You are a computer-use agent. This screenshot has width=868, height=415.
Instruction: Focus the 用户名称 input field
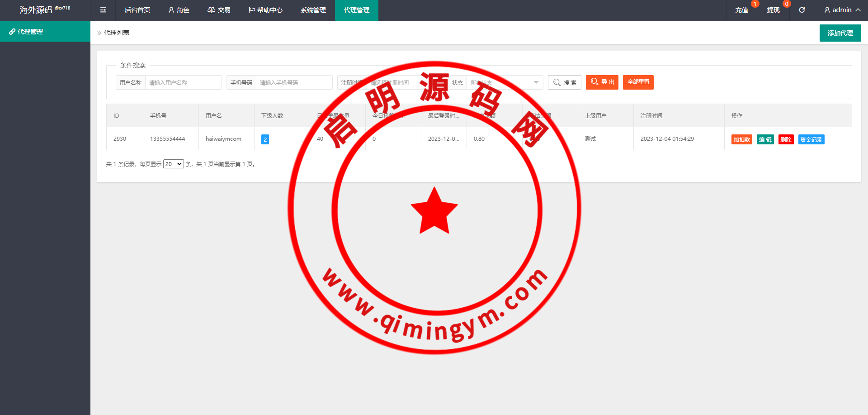tap(183, 82)
